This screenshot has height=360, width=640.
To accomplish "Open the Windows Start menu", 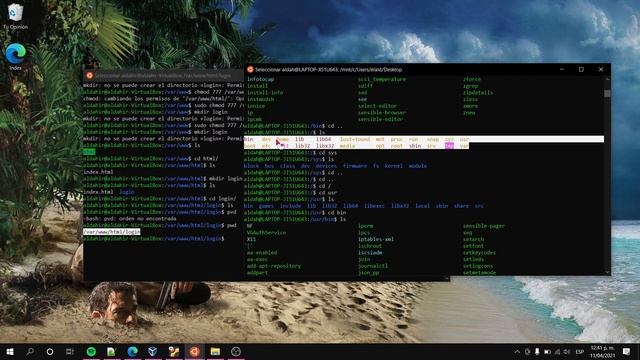I will (x=10, y=351).
